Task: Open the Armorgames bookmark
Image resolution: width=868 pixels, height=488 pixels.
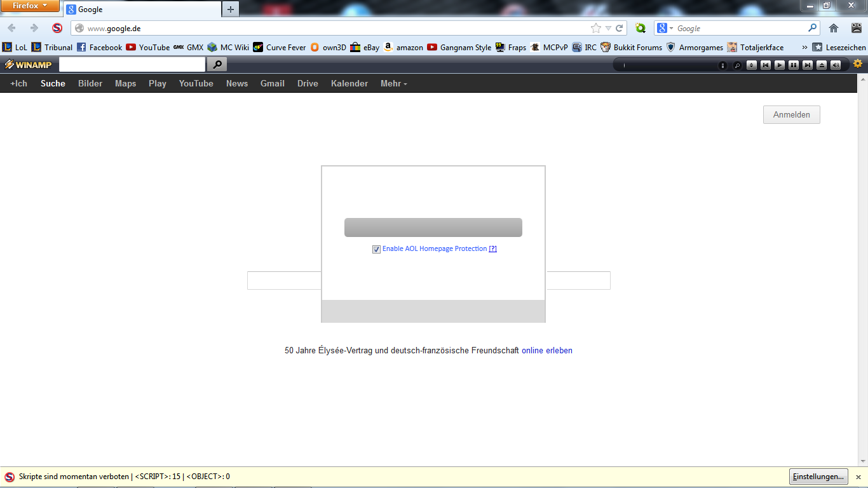Action: (695, 47)
